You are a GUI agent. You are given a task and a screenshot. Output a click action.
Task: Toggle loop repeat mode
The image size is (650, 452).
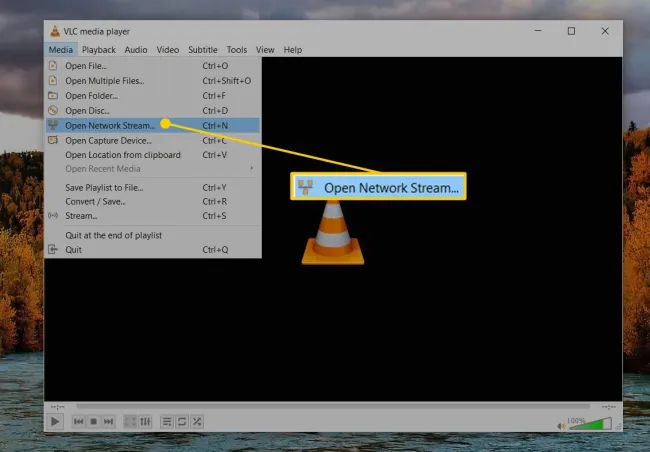click(182, 422)
